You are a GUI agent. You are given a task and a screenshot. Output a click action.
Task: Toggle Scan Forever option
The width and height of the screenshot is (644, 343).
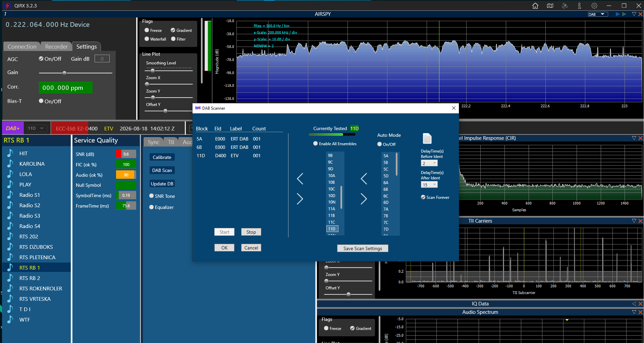coord(423,197)
